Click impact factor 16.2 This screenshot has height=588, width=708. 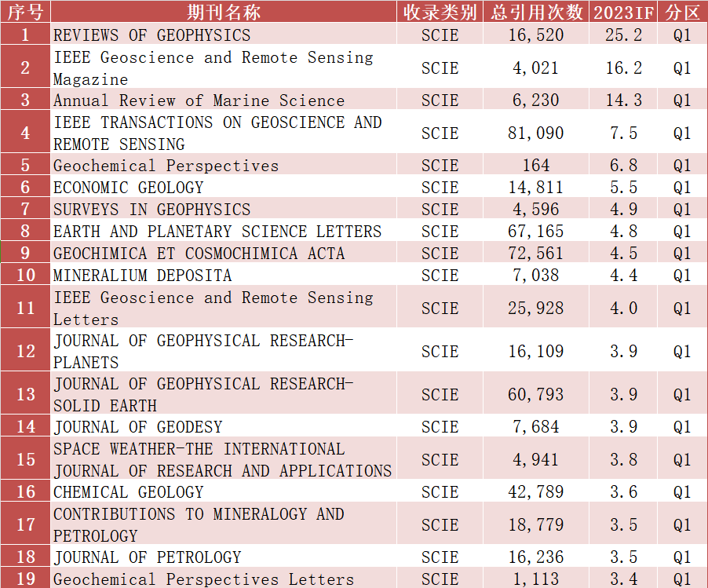click(623, 68)
